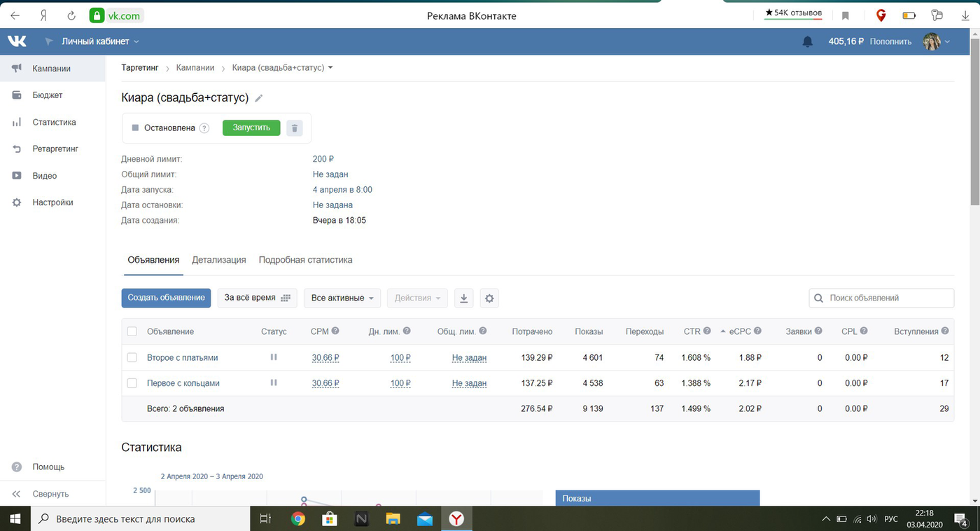Open Chrome from taskbar

pyautogui.click(x=298, y=519)
